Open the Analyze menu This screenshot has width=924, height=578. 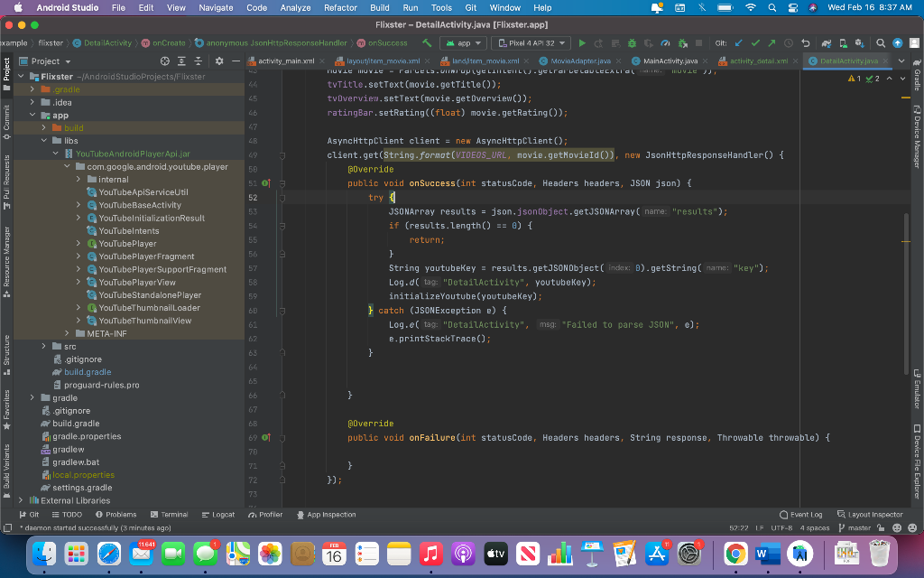pos(295,7)
